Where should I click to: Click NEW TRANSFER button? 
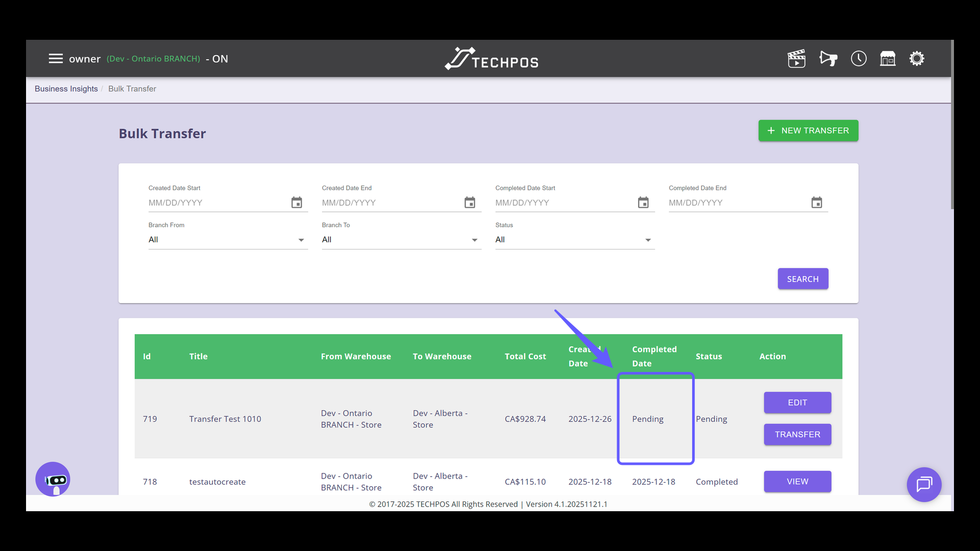[x=808, y=131]
